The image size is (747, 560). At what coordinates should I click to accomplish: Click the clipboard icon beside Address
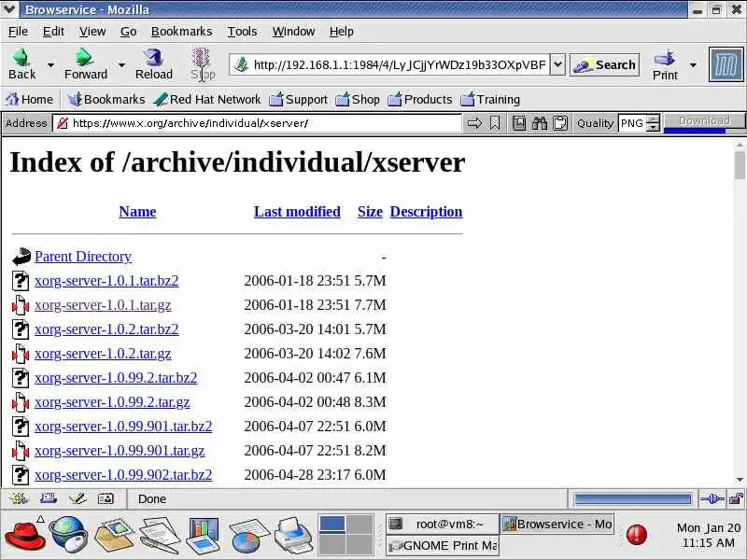560,123
